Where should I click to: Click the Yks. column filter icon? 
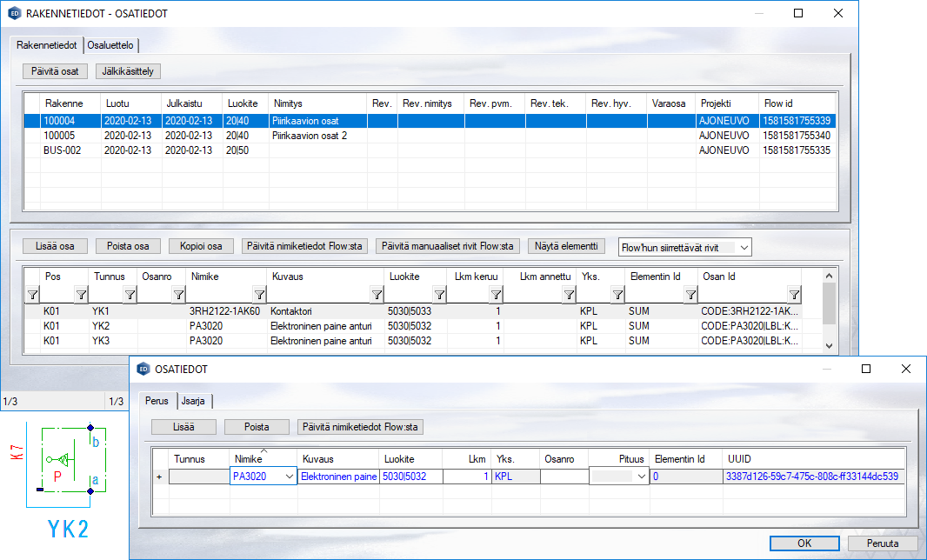(x=616, y=295)
